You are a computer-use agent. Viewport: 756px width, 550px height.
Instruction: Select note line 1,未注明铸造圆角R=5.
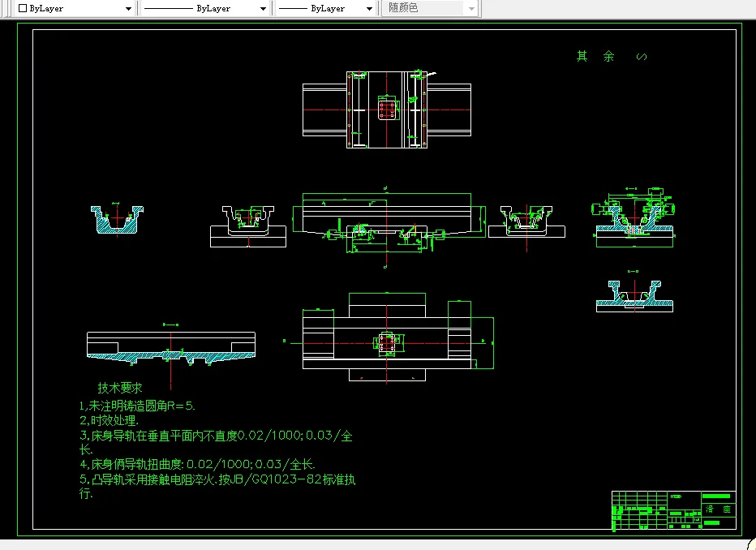pyautogui.click(x=137, y=406)
